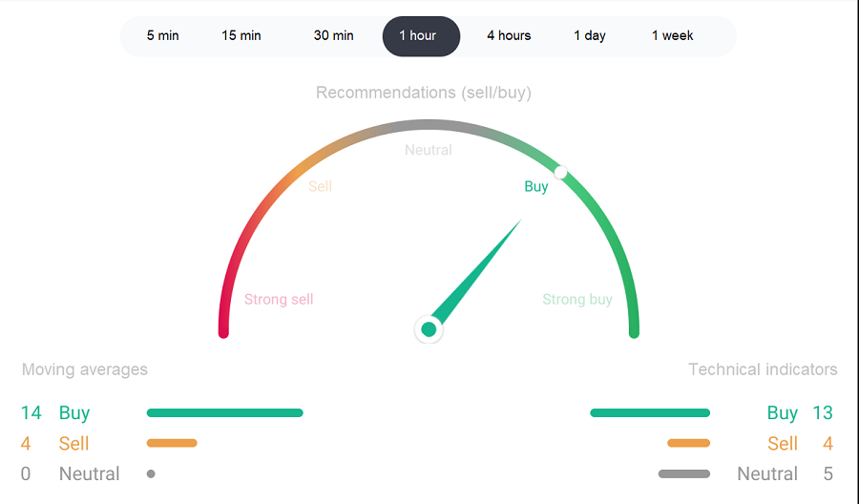Image resolution: width=859 pixels, height=504 pixels.
Task: Select the active 1 hour tab
Action: (x=421, y=36)
